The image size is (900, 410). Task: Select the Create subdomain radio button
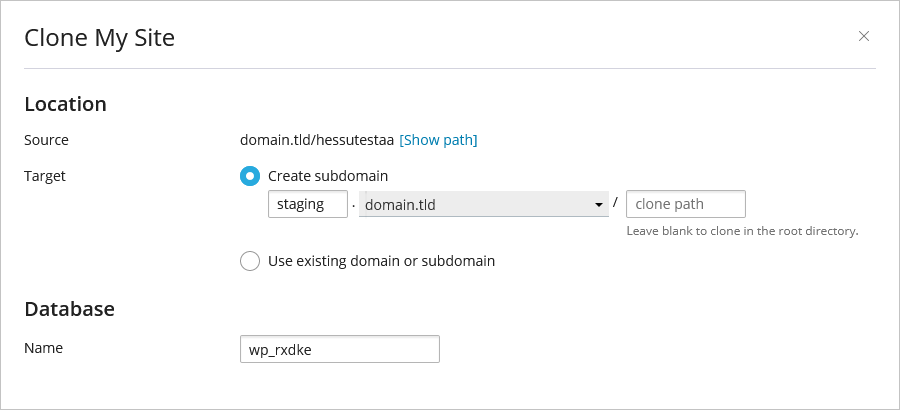(250, 176)
